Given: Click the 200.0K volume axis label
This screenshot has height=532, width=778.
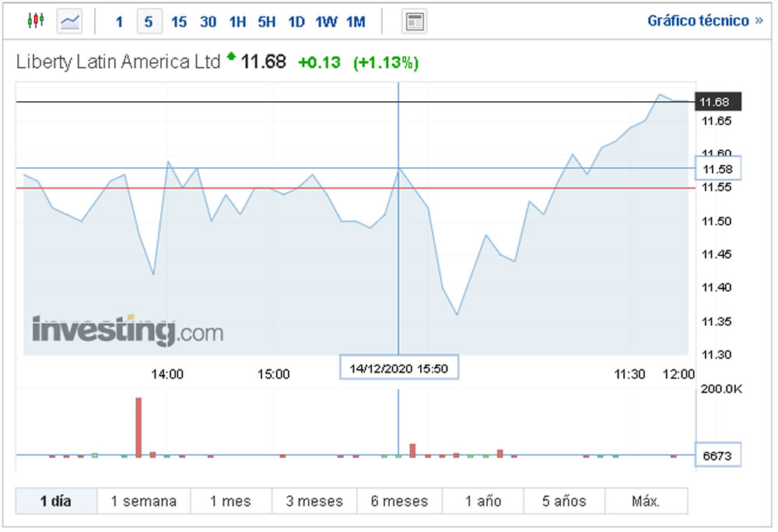Looking at the screenshot, I should point(721,389).
